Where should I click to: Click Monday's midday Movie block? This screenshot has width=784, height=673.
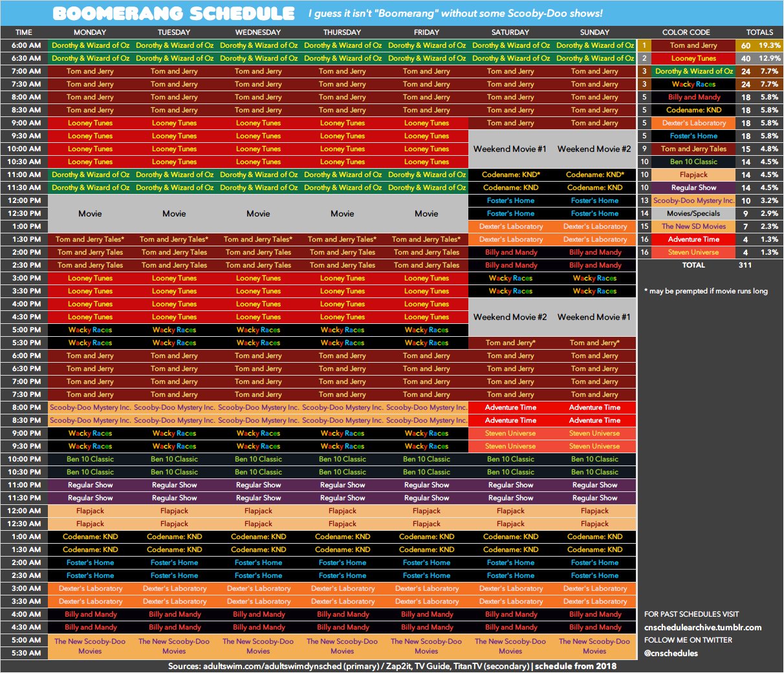point(90,213)
